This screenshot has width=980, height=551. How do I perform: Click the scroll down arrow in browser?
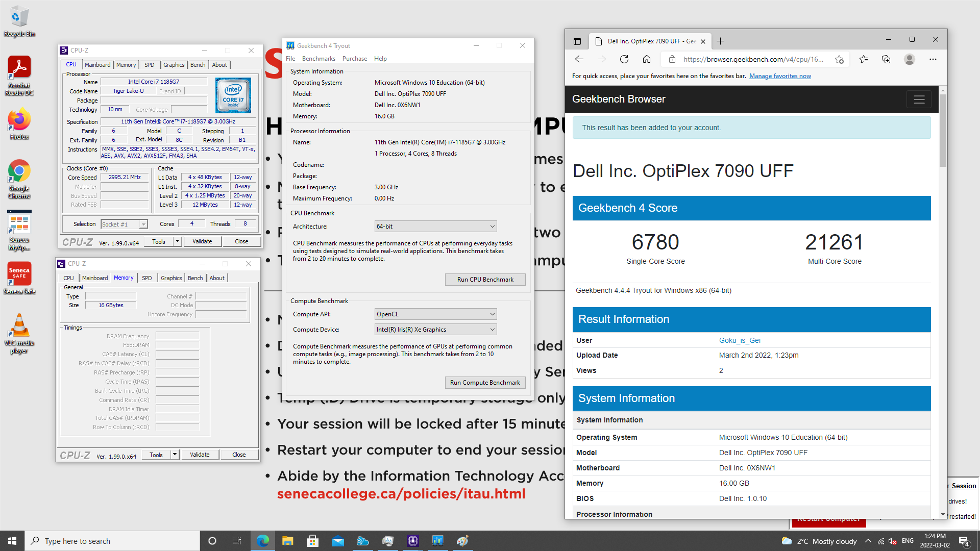point(943,514)
